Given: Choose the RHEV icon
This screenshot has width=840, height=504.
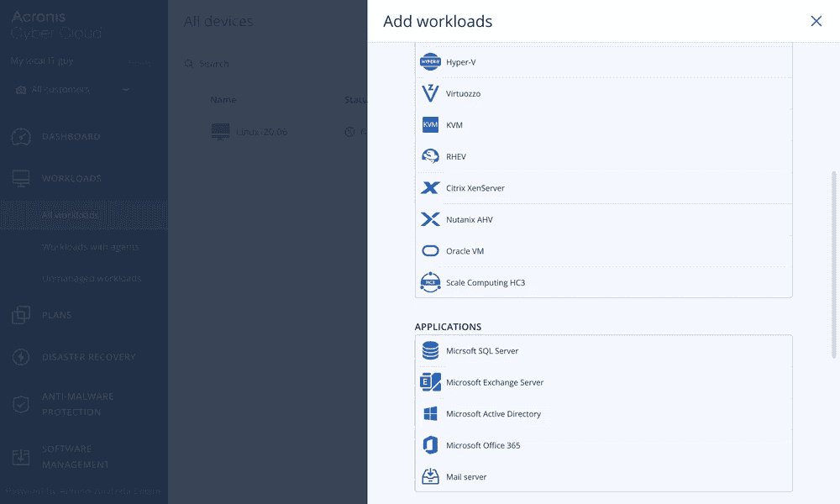Looking at the screenshot, I should point(430,156).
